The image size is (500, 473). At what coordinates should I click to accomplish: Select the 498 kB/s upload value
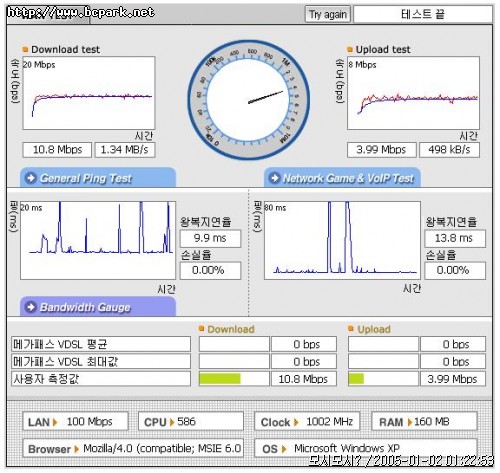coord(450,150)
